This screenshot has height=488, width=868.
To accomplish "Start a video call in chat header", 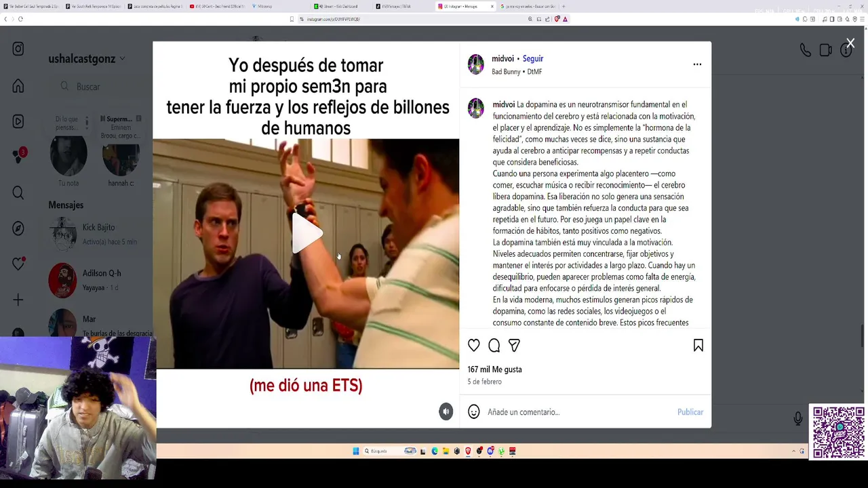I will point(825,50).
